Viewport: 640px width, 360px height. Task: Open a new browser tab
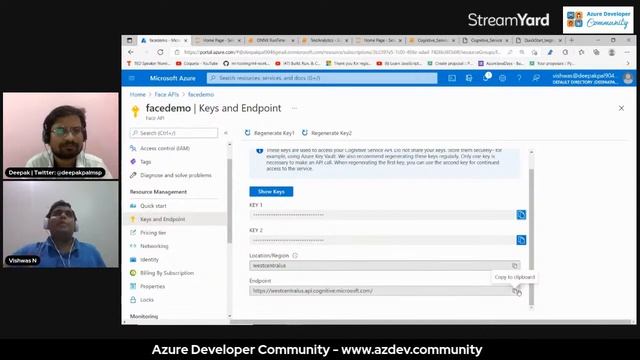click(571, 40)
